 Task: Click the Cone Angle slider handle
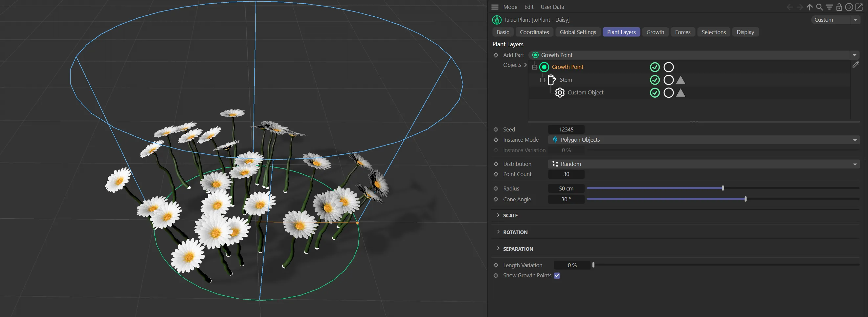[x=746, y=199]
